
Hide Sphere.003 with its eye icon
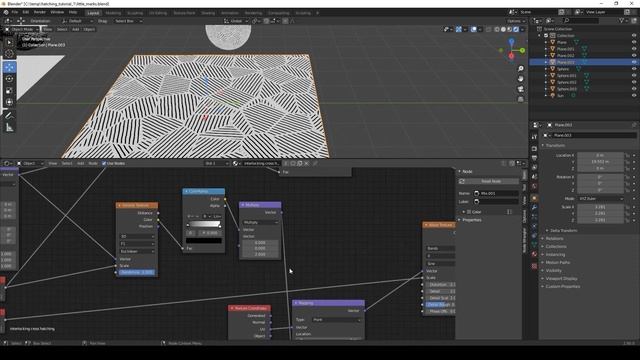[x=634, y=89]
